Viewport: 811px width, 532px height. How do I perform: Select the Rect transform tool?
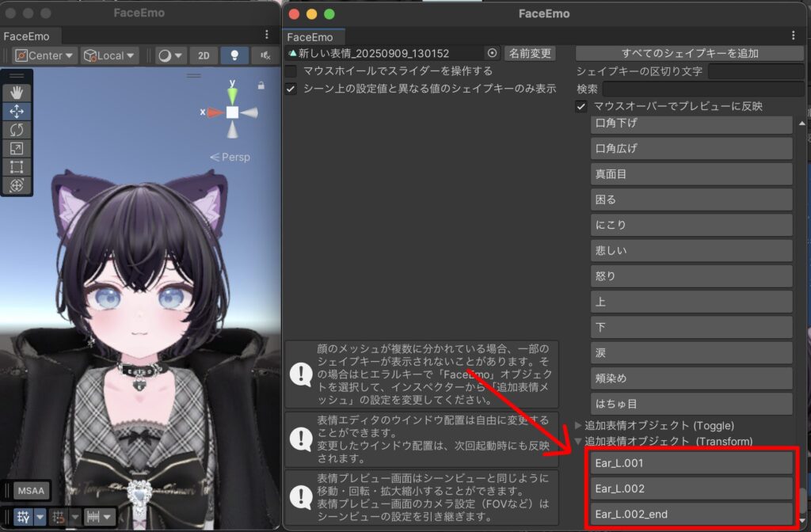point(17,166)
